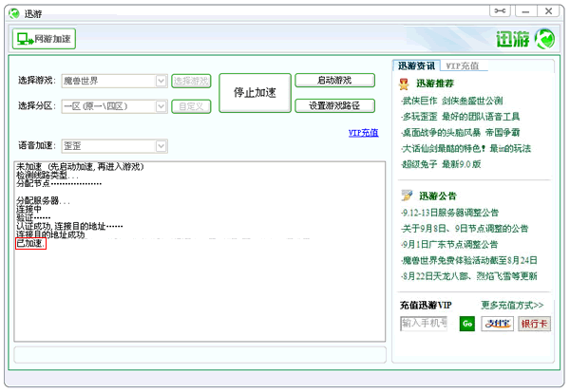Switch to the VIP充值 tab
The image size is (570, 392).
click(x=463, y=66)
